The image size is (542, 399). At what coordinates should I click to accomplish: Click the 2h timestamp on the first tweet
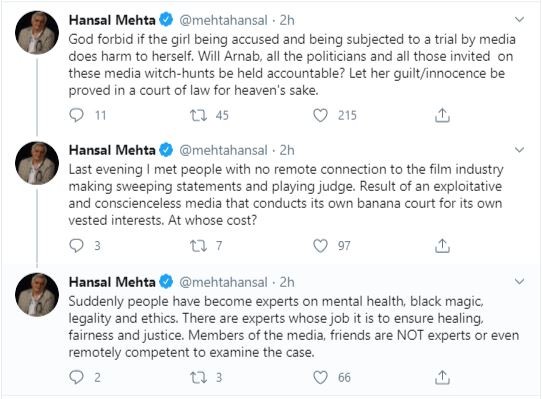287,20
